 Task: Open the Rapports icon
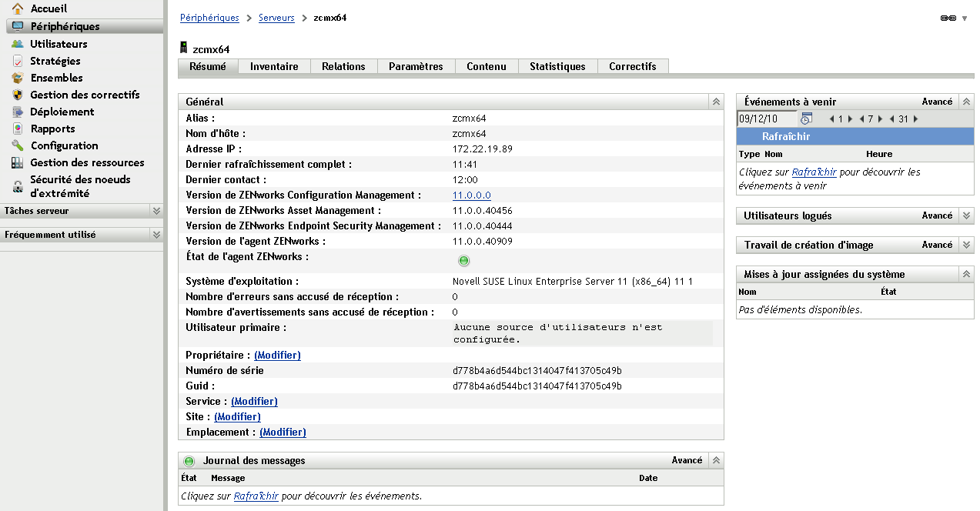tap(17, 129)
